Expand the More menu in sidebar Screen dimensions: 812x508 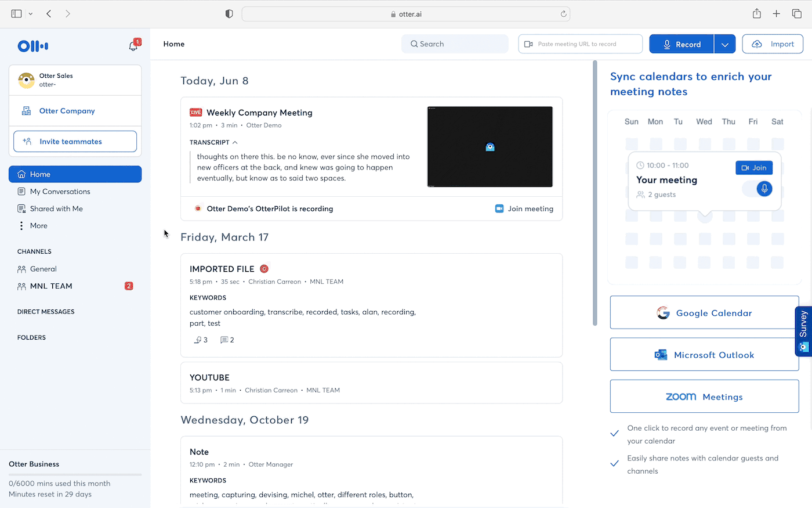(38, 226)
